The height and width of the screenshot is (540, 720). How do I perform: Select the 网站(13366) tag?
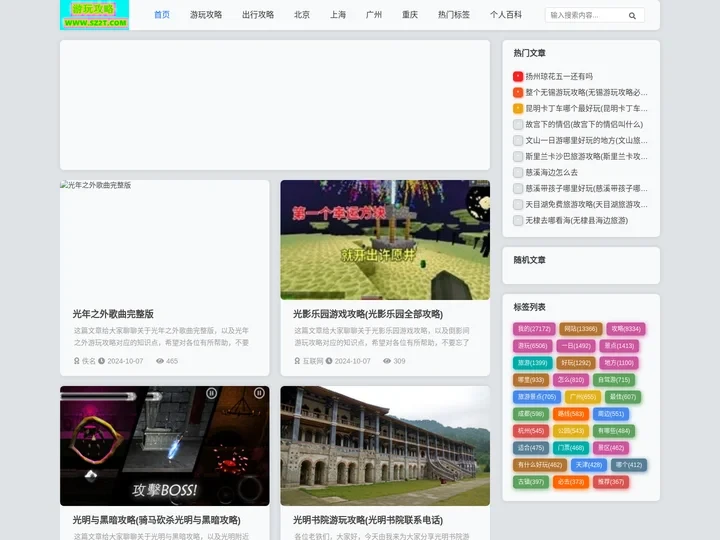click(x=580, y=329)
